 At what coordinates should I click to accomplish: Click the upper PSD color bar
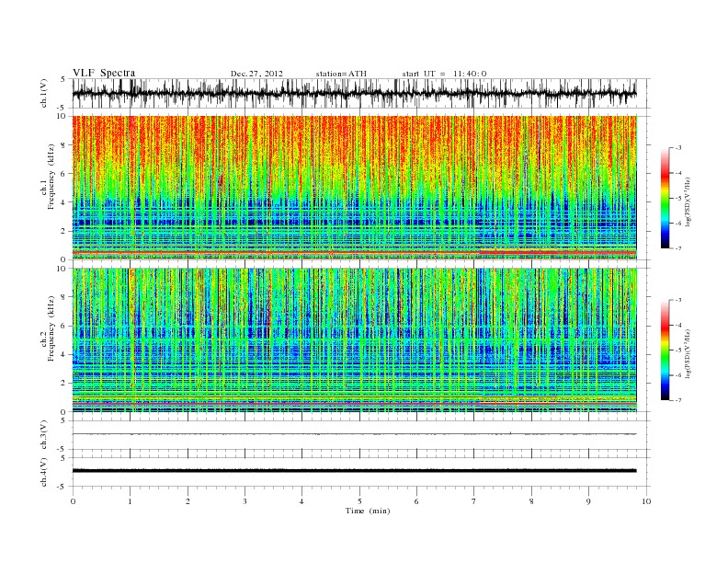point(665,198)
